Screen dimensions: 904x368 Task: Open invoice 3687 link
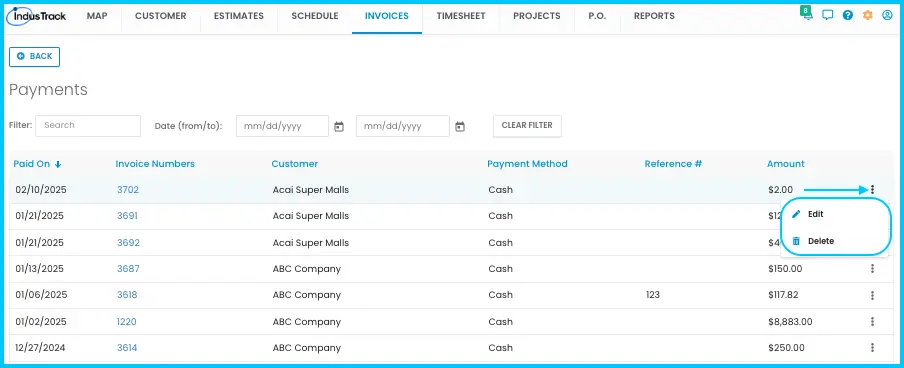coord(128,269)
